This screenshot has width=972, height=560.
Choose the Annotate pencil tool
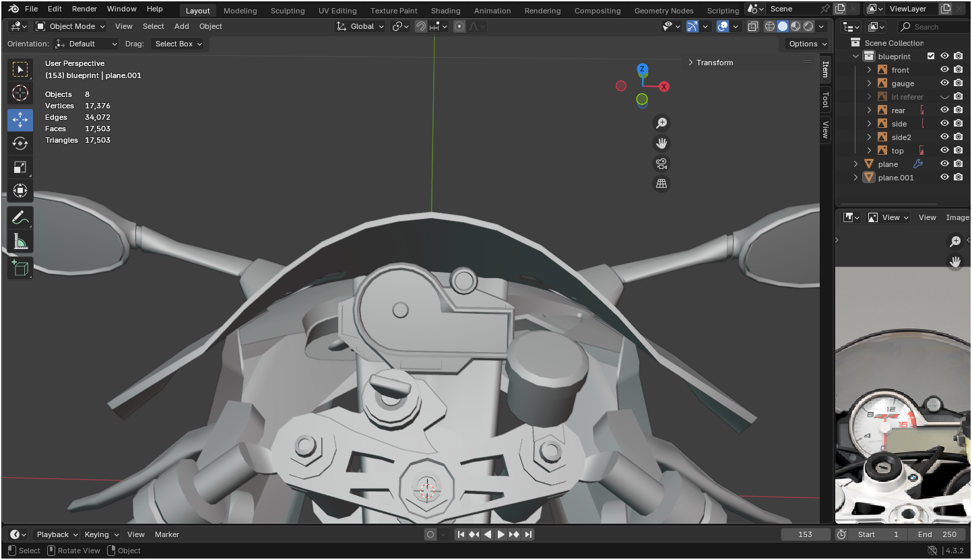point(20,217)
